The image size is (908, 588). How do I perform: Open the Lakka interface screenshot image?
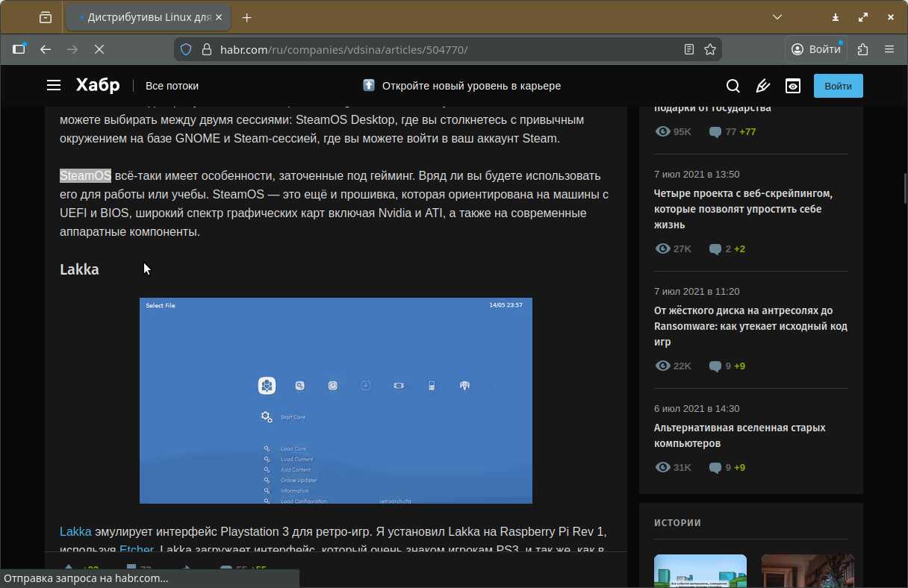click(336, 401)
